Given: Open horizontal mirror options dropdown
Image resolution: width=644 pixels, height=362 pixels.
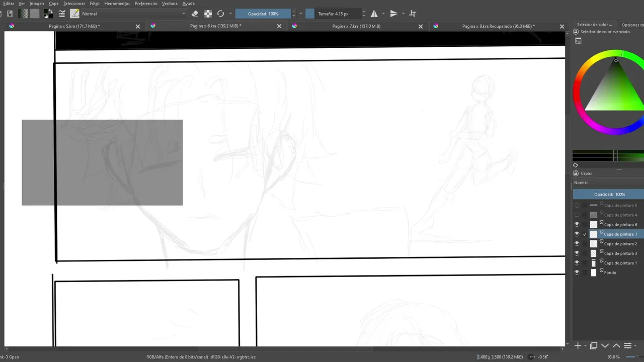Looking at the screenshot, I should point(383,14).
